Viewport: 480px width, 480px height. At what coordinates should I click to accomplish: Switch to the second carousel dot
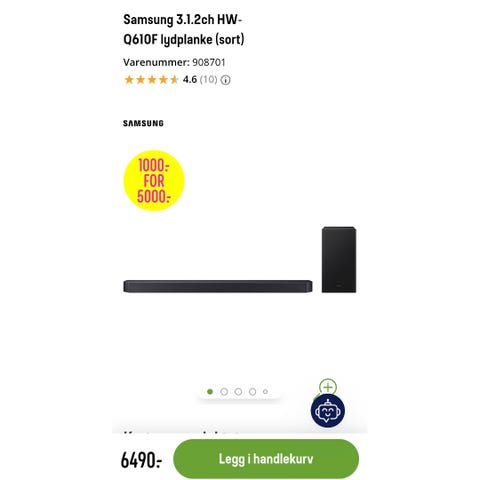pos(224,392)
